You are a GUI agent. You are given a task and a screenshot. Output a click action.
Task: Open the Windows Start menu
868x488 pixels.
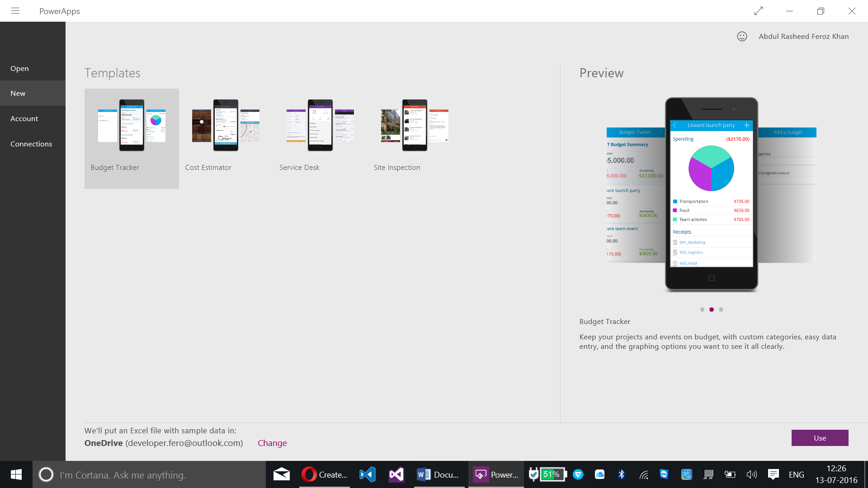tap(16, 474)
